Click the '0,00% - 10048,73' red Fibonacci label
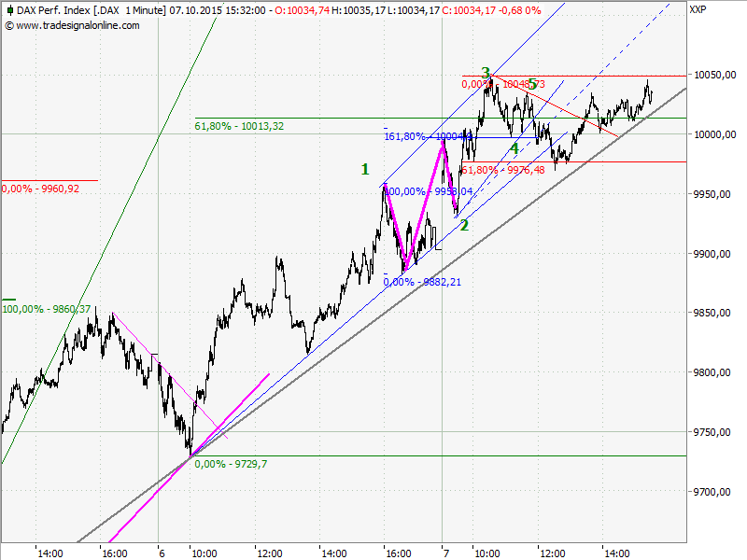The width and height of the screenshot is (747, 560). point(500,83)
